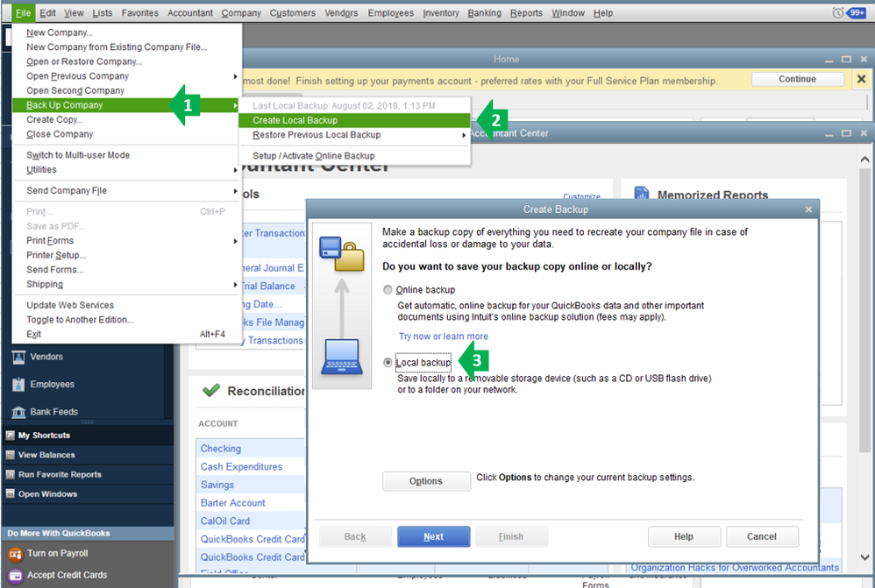
Task: Click the Accept Credit Cards icon
Action: 15,575
